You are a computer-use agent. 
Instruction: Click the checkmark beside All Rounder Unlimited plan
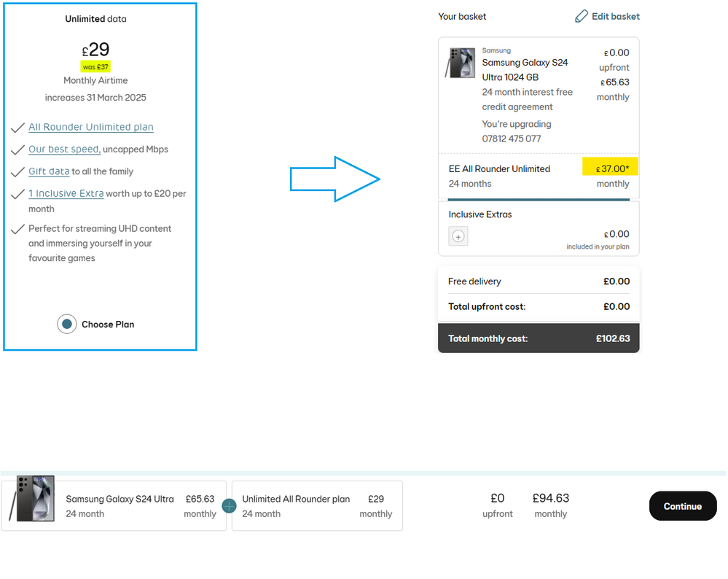17,128
